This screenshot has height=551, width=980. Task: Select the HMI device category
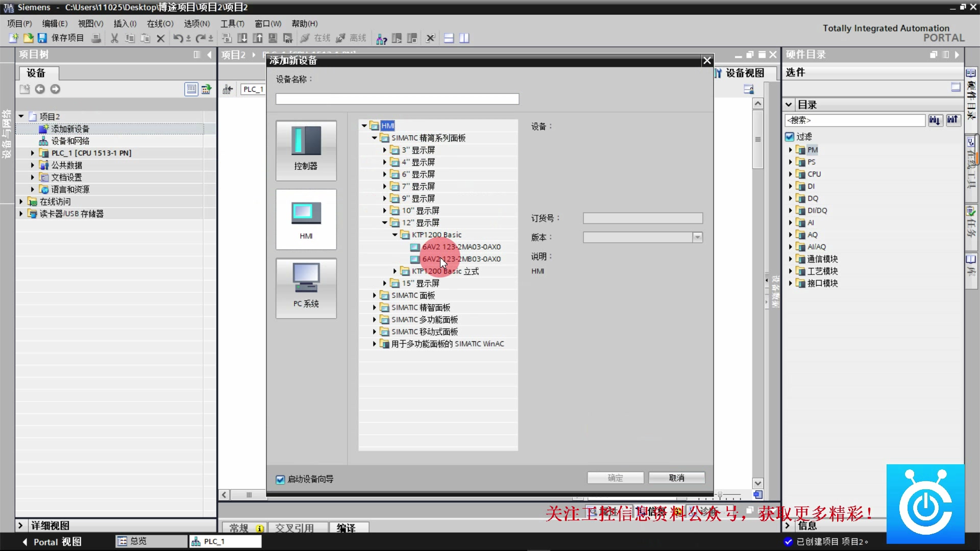pos(306,219)
